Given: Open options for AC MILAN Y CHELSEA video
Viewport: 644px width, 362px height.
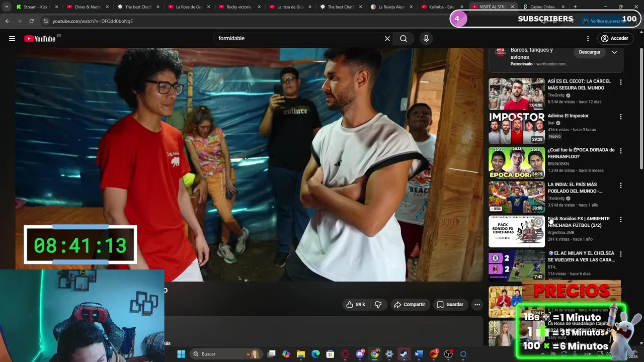Looking at the screenshot, I should click(620, 254).
